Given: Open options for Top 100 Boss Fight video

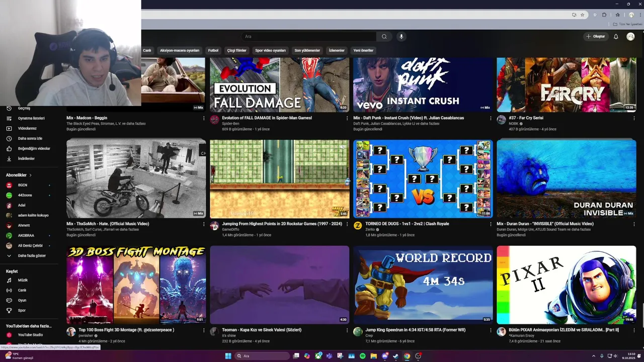Looking at the screenshot, I should pos(204,330).
